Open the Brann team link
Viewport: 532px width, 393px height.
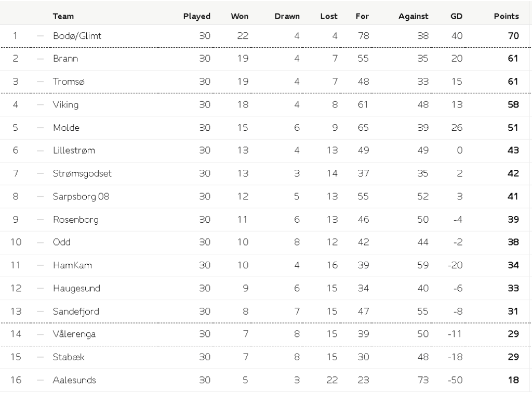[x=65, y=59]
